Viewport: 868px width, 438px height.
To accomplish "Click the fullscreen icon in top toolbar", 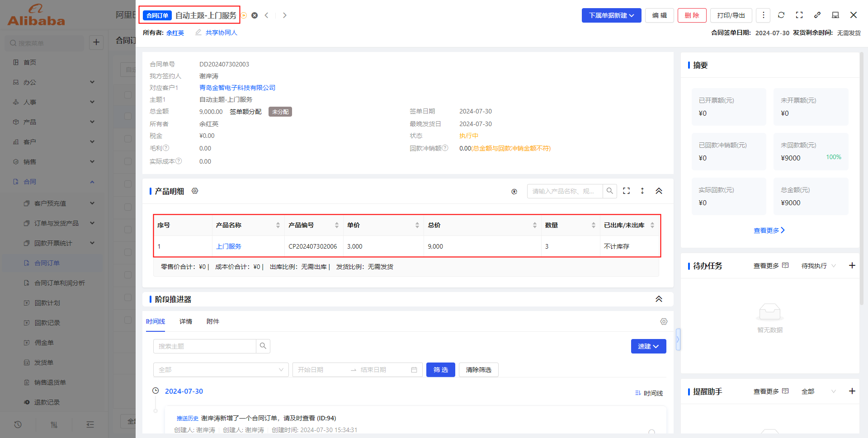I will coord(799,15).
